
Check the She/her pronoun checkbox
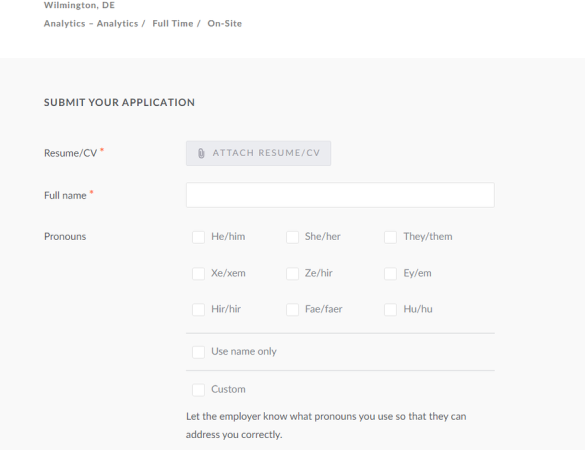pos(292,237)
